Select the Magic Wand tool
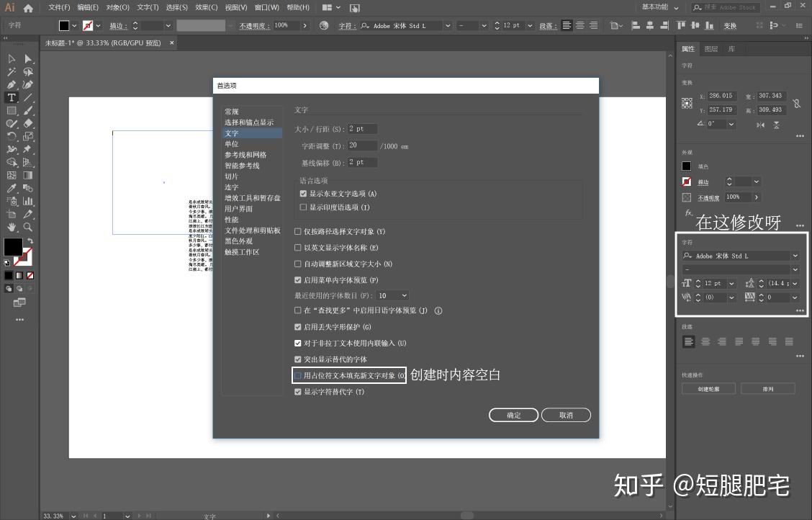 12,72
